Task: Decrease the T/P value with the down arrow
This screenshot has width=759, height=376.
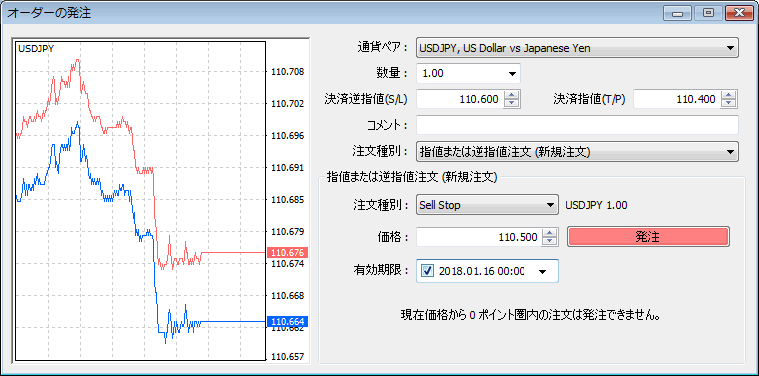Action: [x=728, y=104]
